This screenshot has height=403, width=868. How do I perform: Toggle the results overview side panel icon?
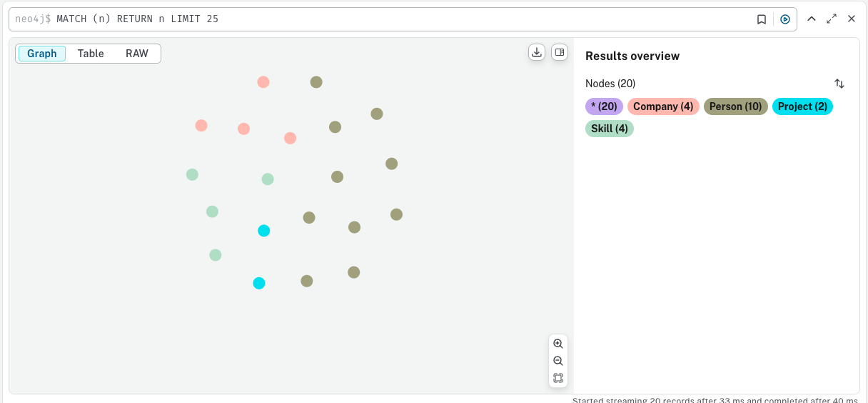[560, 52]
